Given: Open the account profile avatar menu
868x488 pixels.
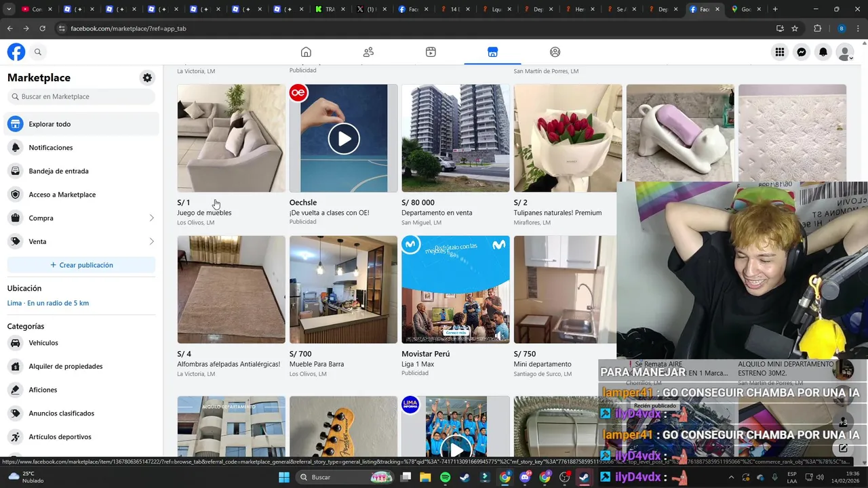Looking at the screenshot, I should pyautogui.click(x=845, y=52).
